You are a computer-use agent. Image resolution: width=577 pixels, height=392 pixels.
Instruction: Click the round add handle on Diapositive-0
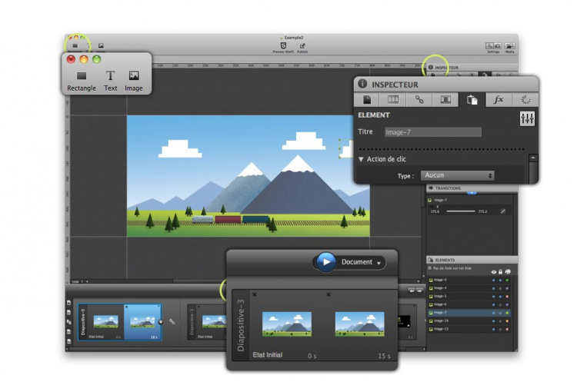(161, 322)
